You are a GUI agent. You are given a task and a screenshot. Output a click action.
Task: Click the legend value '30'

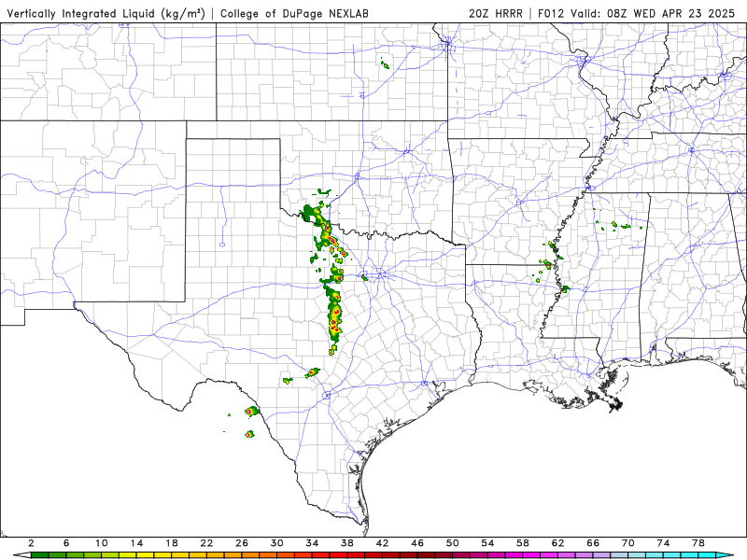click(276, 543)
